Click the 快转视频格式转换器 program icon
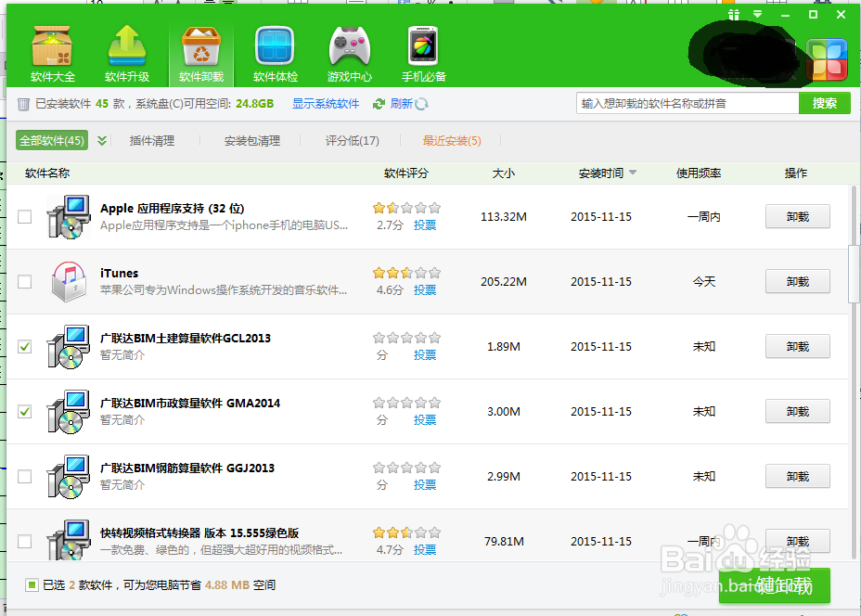Viewport: 861px width, 616px height. 69,539
